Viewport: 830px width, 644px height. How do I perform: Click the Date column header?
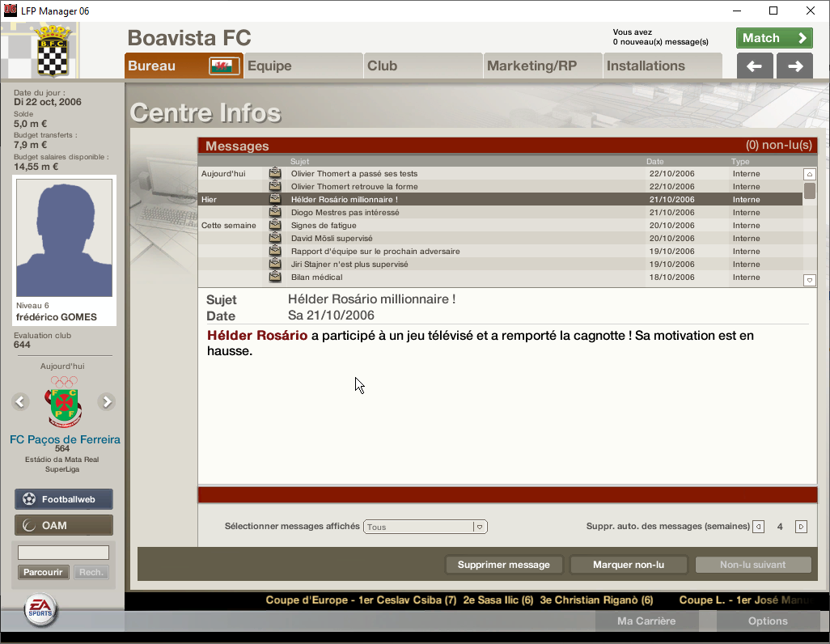click(x=654, y=162)
